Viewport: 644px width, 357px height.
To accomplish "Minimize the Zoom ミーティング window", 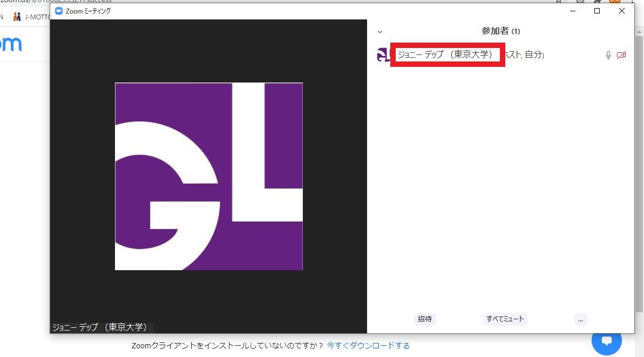I will click(x=573, y=11).
